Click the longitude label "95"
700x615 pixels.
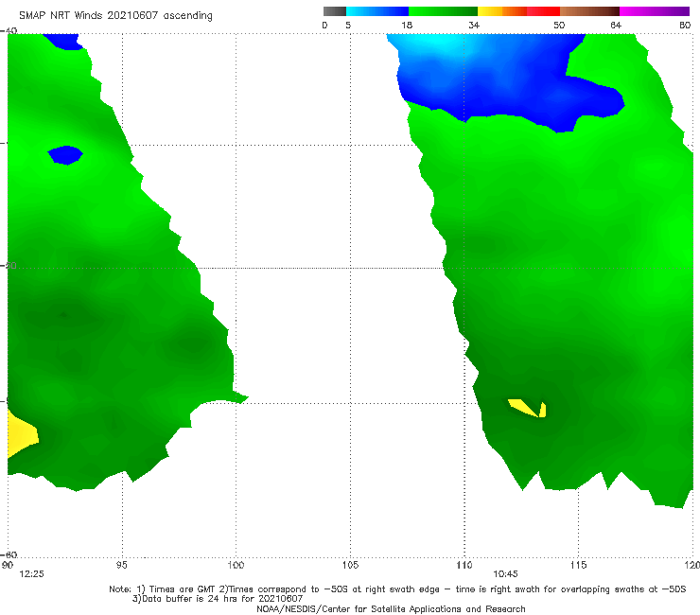[x=121, y=565]
